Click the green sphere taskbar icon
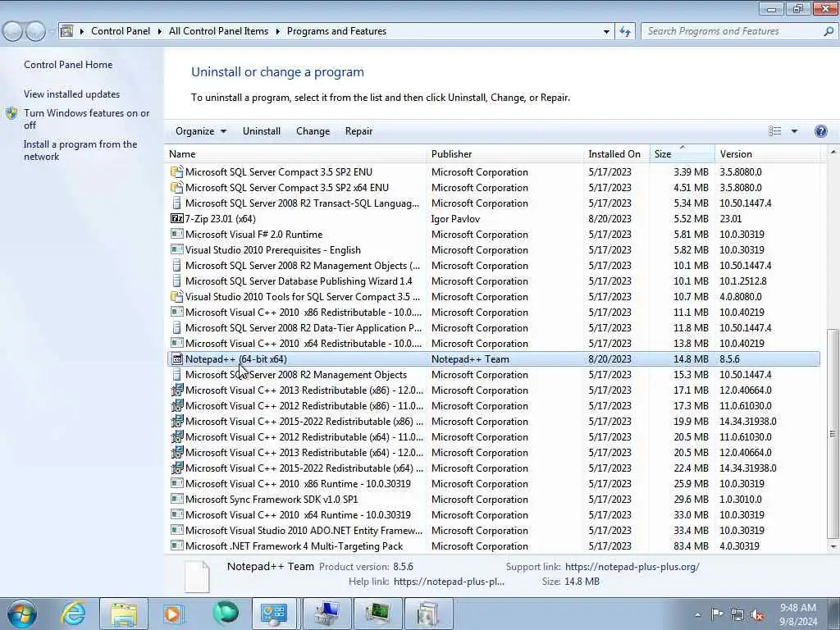The height and width of the screenshot is (630, 840). tap(226, 614)
